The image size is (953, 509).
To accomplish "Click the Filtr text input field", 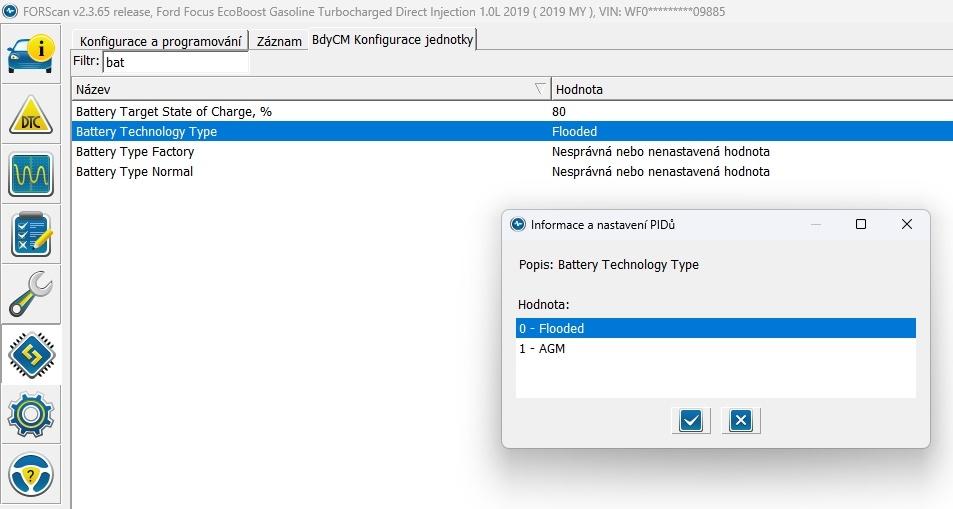I will tap(175, 62).
